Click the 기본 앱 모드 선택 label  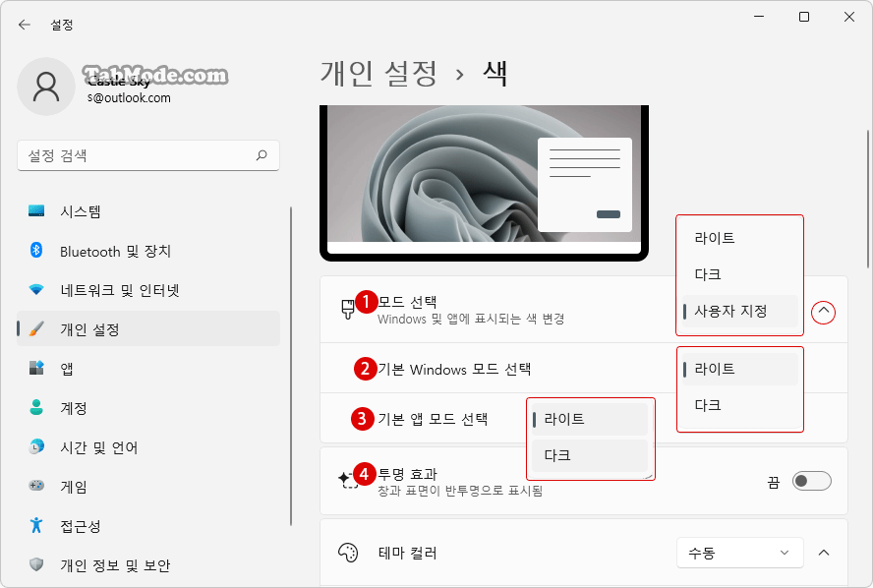click(x=433, y=419)
